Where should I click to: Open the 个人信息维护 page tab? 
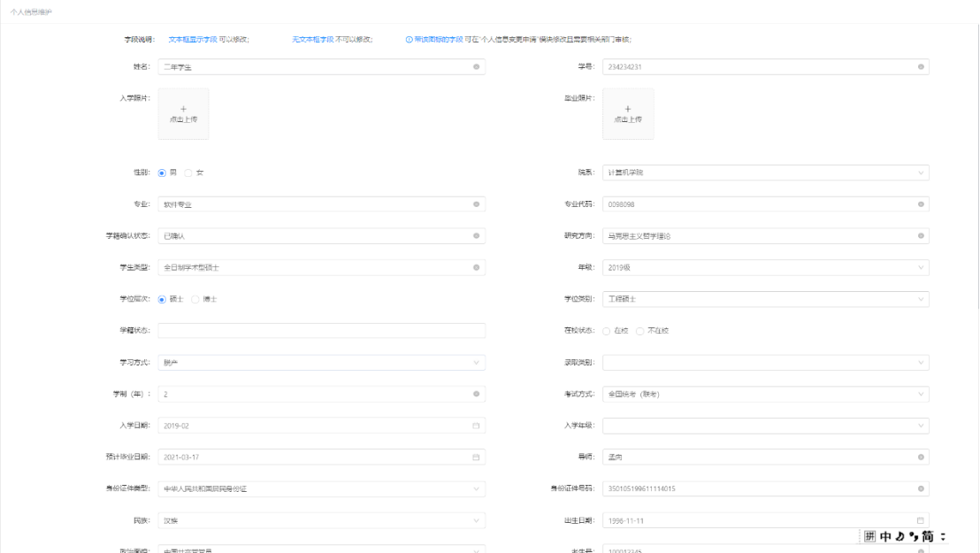pyautogui.click(x=31, y=12)
